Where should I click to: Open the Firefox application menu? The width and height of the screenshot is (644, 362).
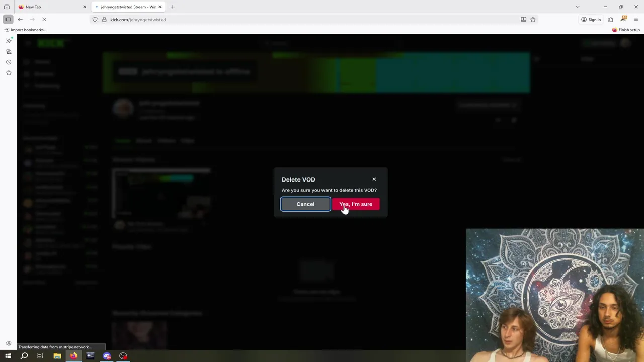[636, 19]
